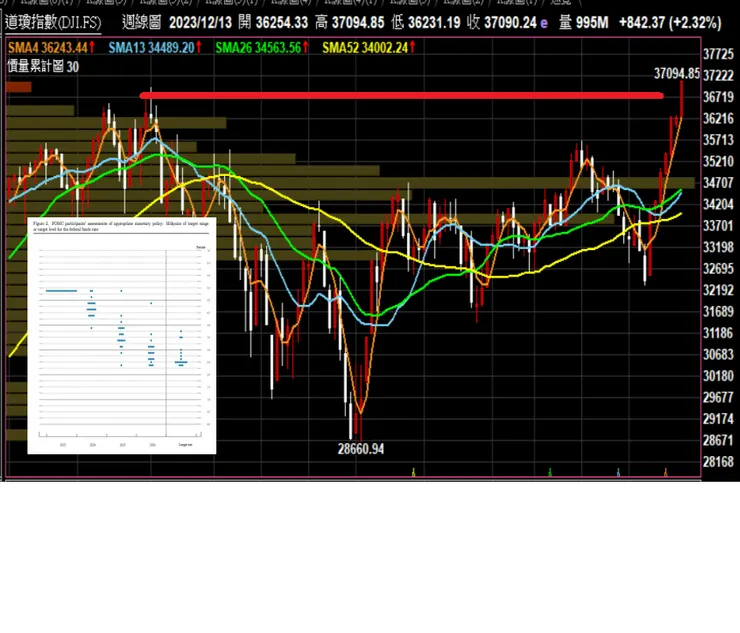Click the 35713 price axis label
Screen dimensions: 740x633
click(x=718, y=140)
